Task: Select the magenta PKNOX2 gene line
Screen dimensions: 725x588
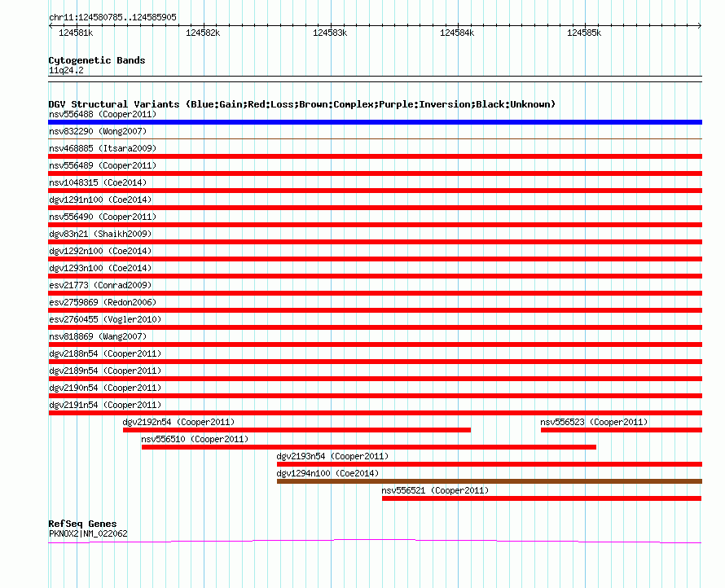Action: [x=375, y=542]
